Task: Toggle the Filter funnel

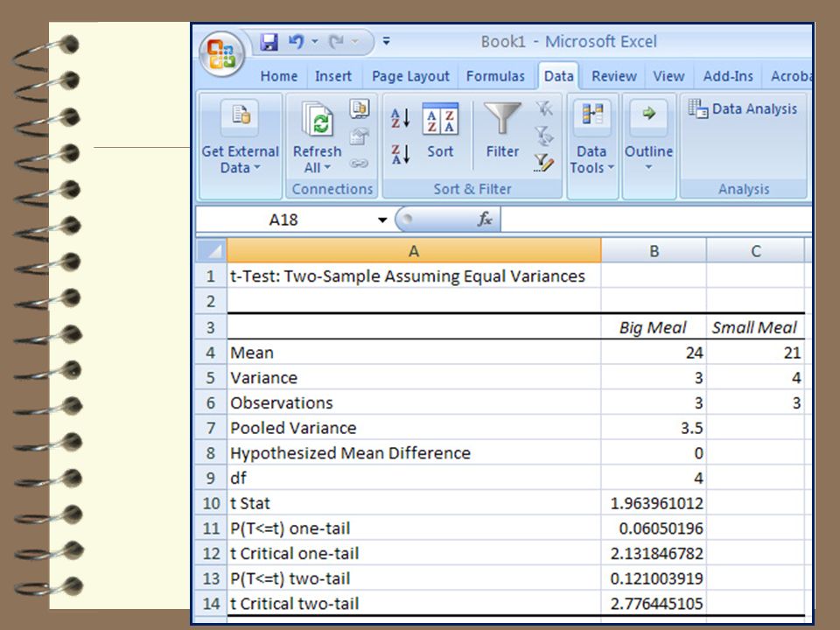Action: pyautogui.click(x=502, y=130)
